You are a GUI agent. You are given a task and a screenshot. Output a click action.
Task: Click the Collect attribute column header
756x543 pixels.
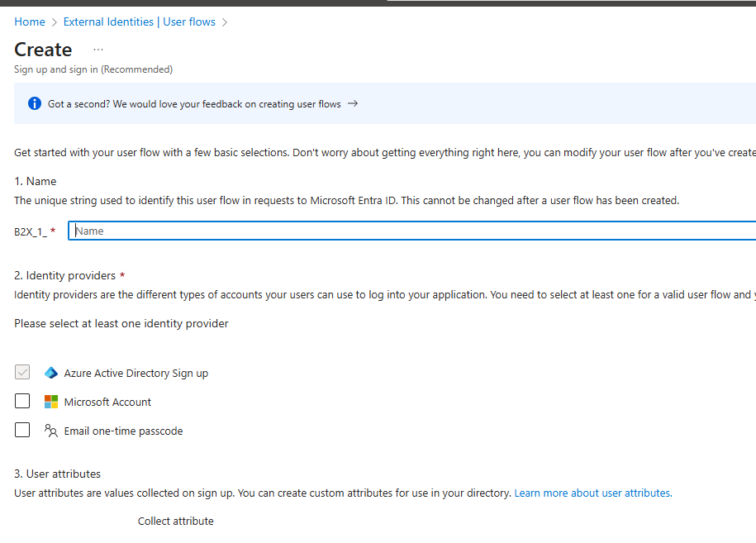pyautogui.click(x=175, y=521)
